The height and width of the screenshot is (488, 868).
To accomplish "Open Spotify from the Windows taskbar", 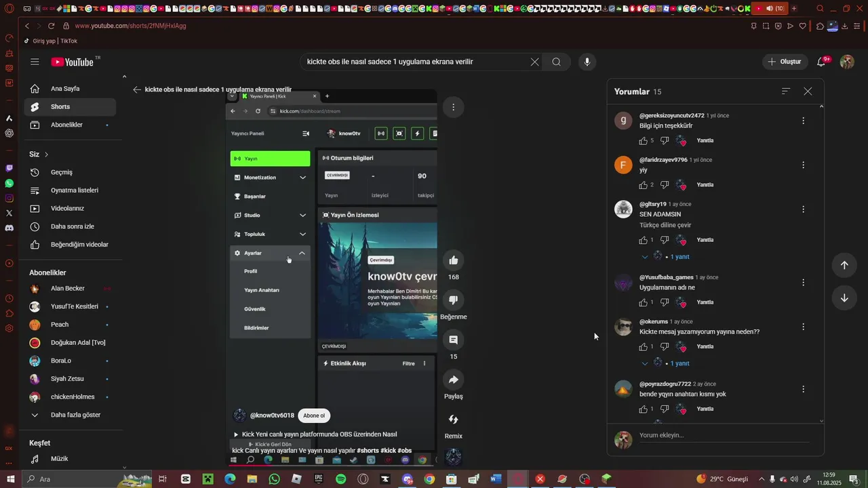I will click(x=341, y=479).
